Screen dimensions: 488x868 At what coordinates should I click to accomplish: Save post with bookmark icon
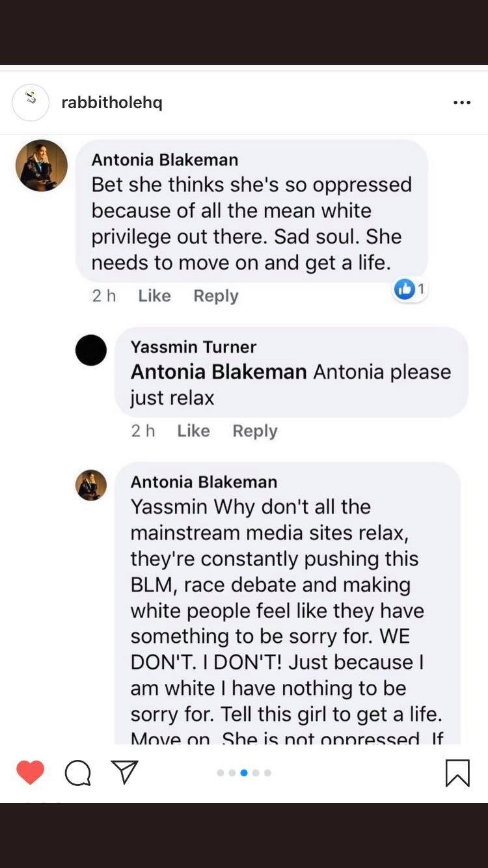pyautogui.click(x=457, y=773)
